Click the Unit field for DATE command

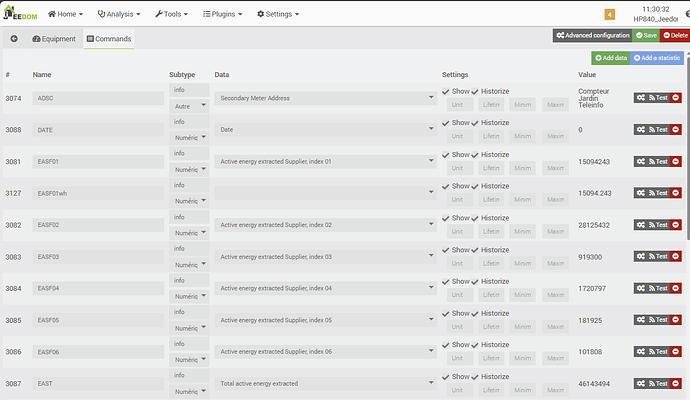click(460, 136)
